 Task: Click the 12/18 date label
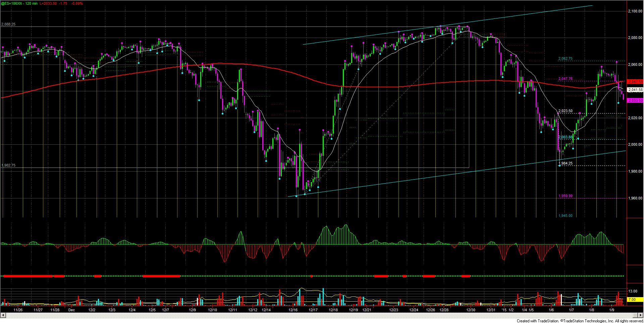(x=333, y=310)
